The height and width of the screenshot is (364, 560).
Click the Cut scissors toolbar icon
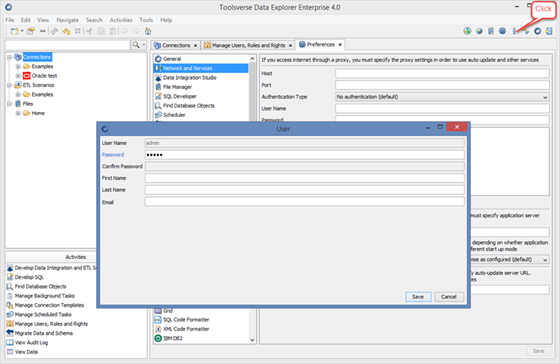(x=90, y=31)
